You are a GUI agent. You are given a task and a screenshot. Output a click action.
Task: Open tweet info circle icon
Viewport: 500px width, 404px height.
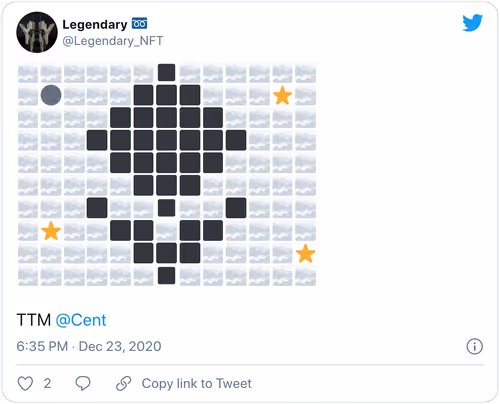coord(474,346)
